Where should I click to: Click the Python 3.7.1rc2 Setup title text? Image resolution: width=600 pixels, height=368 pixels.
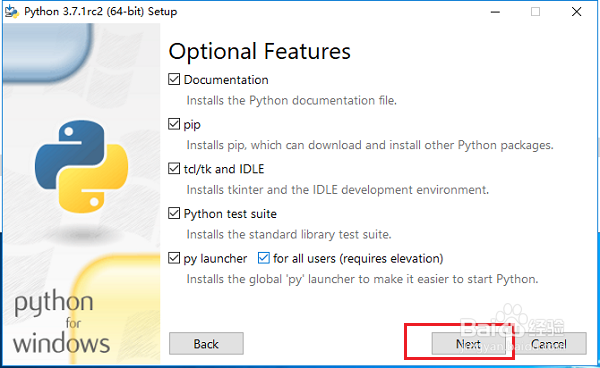point(101,11)
